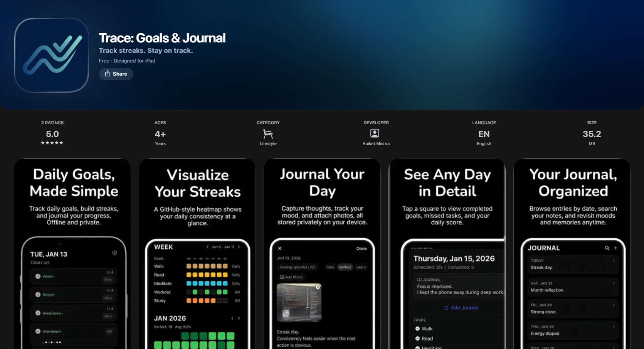Screen dimensions: 644x349
Task: Click forward chevron beside Jan 5 - Jan 11
Action: pos(239,247)
